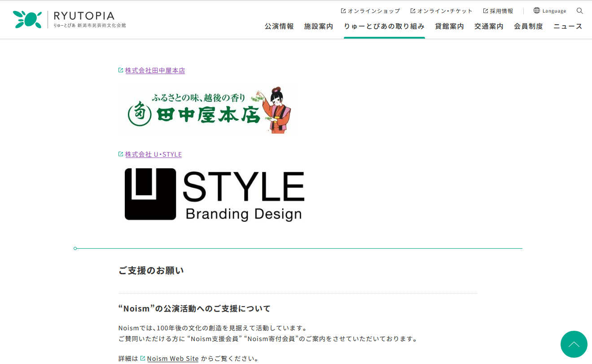
Task: Click external-link icon beside オンライン・チケット
Action: coord(413,11)
